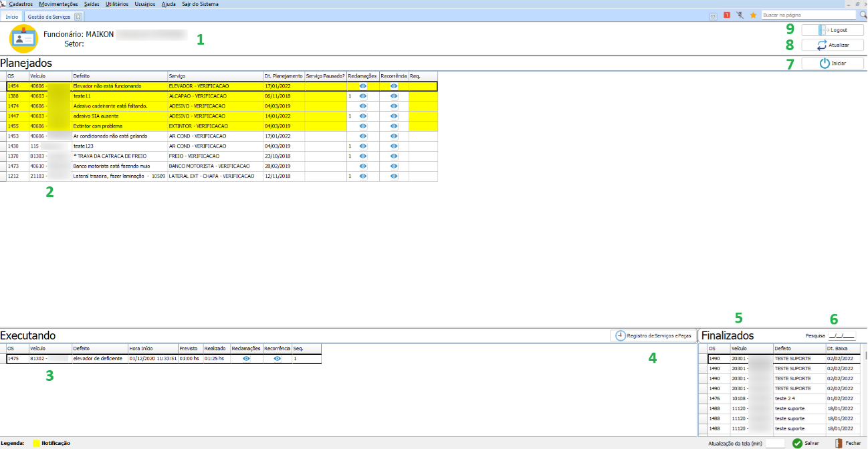
Task: Sort Planejados by Dt. Planejamento header
Action: [284, 76]
